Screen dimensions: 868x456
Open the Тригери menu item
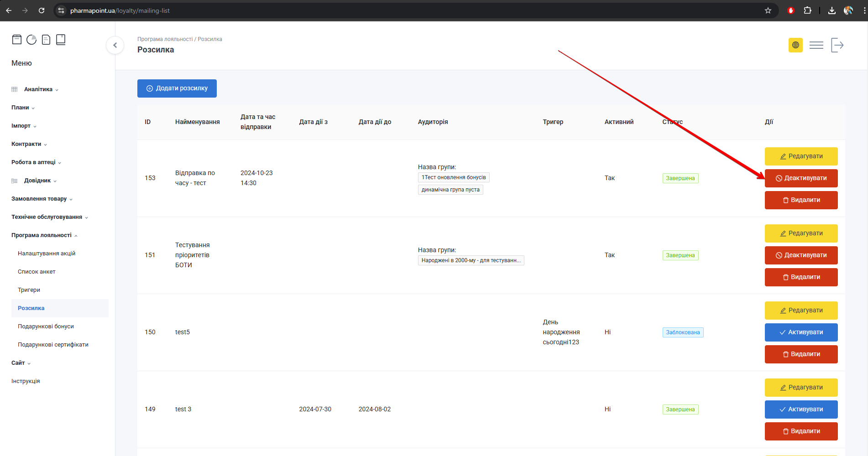pyautogui.click(x=29, y=290)
